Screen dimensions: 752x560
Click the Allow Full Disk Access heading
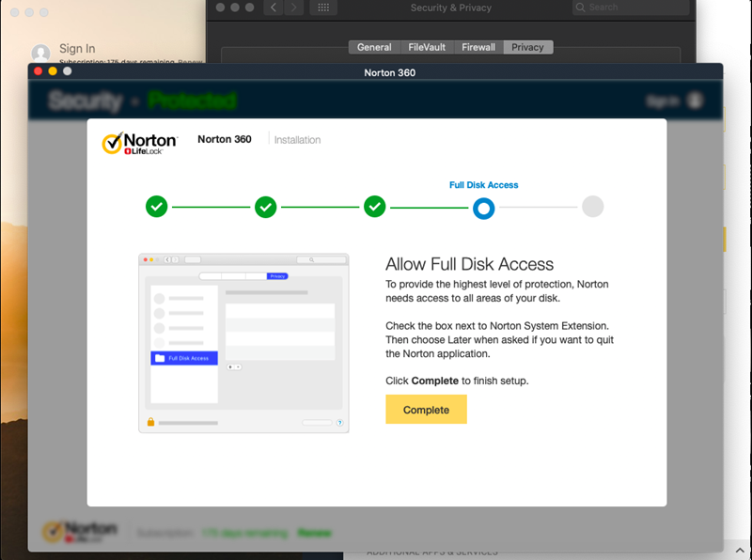pos(469,264)
